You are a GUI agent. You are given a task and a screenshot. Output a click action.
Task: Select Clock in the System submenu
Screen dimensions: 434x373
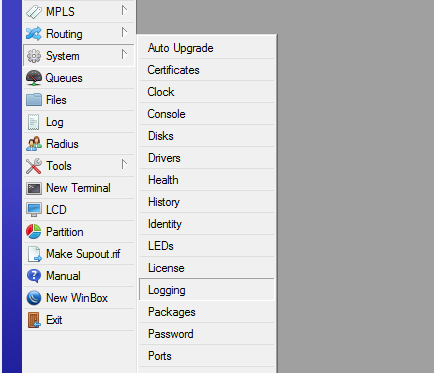tap(207, 92)
